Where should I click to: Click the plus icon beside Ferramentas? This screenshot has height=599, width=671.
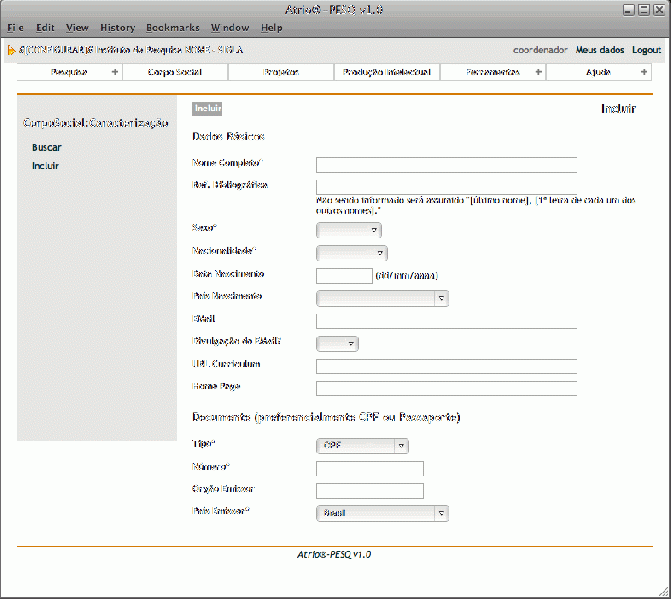pyautogui.click(x=539, y=72)
